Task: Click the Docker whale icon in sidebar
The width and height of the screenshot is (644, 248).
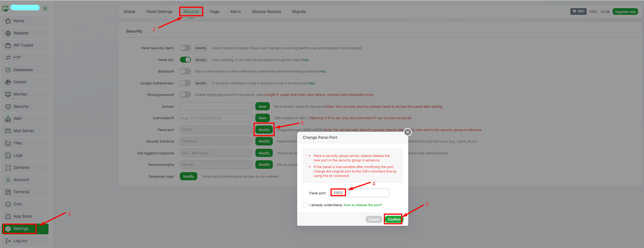Action: coord(8,82)
